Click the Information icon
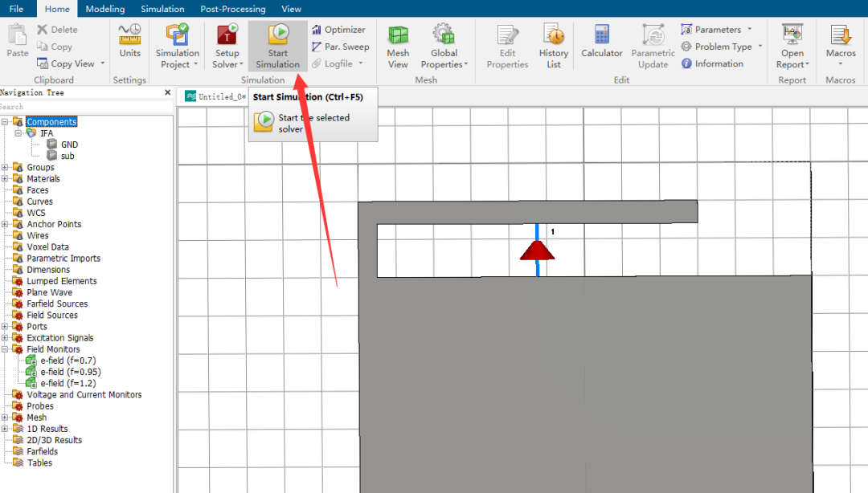868x493 pixels. click(x=686, y=63)
